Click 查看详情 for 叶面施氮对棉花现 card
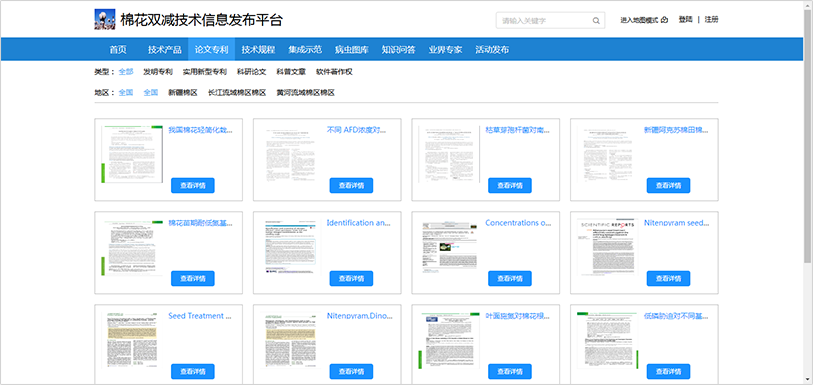 click(510, 372)
